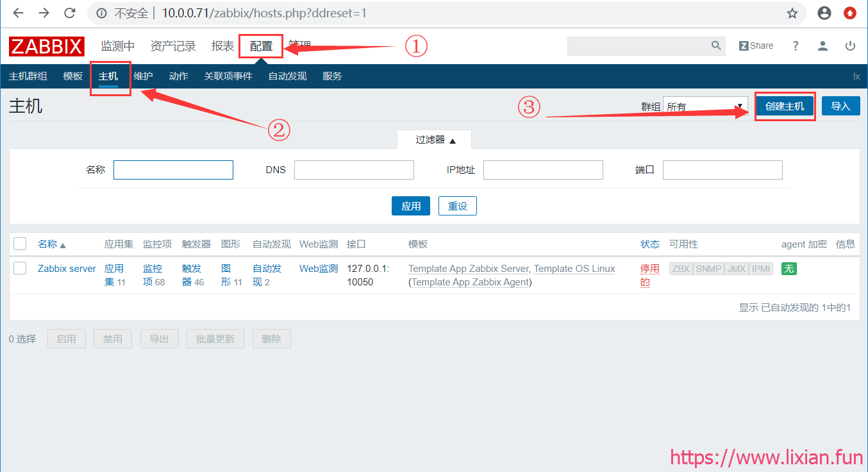Switch to the 模板 submenu
This screenshot has height=472, width=868.
[x=73, y=76]
